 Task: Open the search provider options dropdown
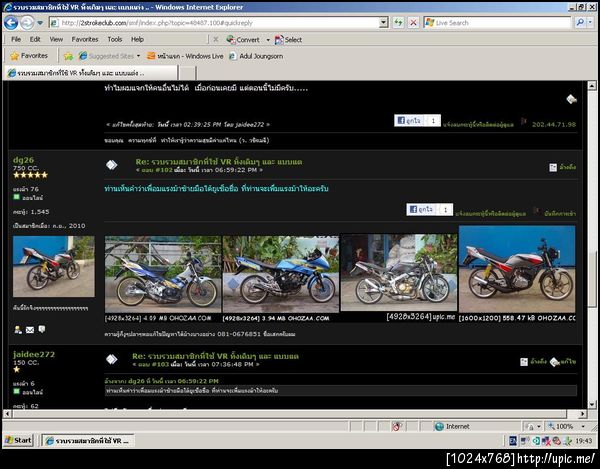click(x=590, y=23)
